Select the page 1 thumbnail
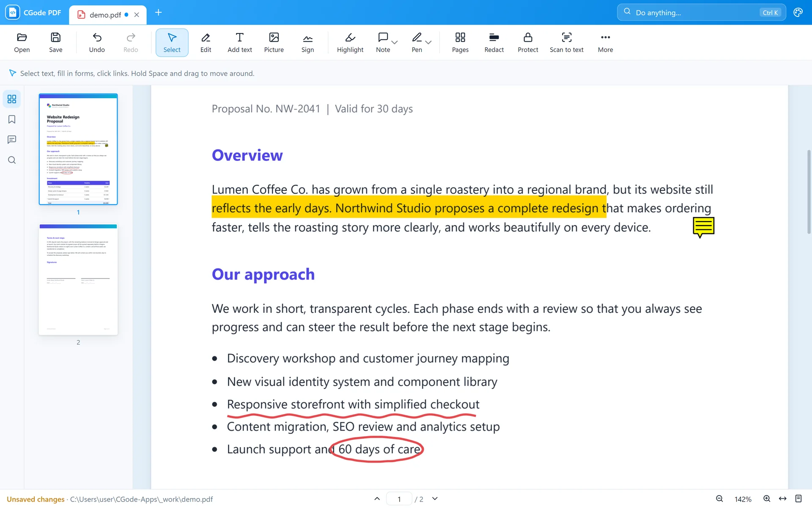 (x=78, y=149)
